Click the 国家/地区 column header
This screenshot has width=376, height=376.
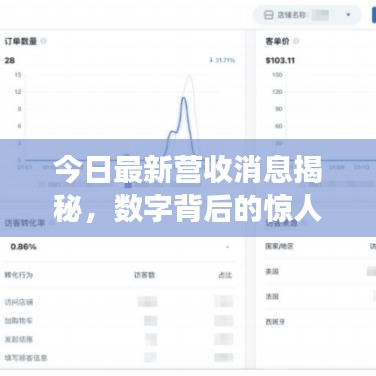[279, 246]
